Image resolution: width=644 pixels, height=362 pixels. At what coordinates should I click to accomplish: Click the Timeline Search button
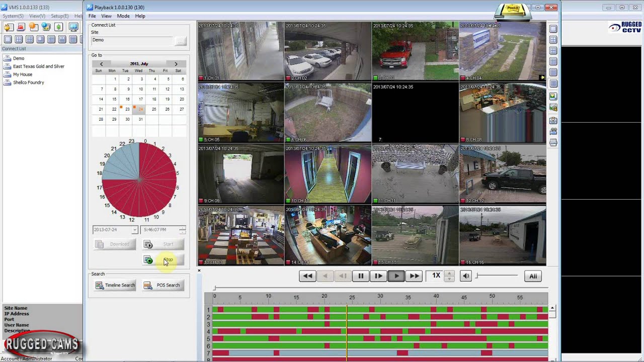coord(115,285)
